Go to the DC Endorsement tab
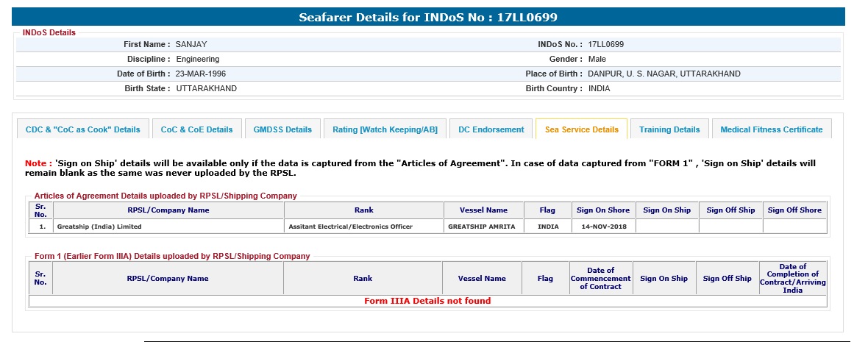The image size is (868, 342). click(491, 129)
